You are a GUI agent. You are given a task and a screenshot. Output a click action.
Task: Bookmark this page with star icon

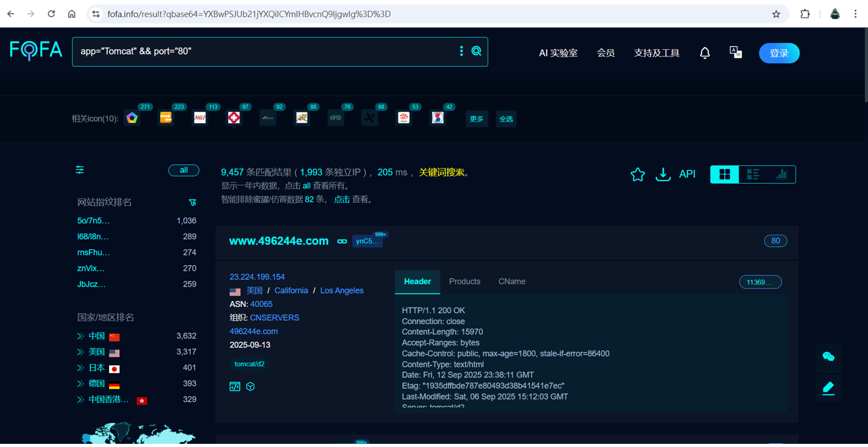pyautogui.click(x=776, y=14)
